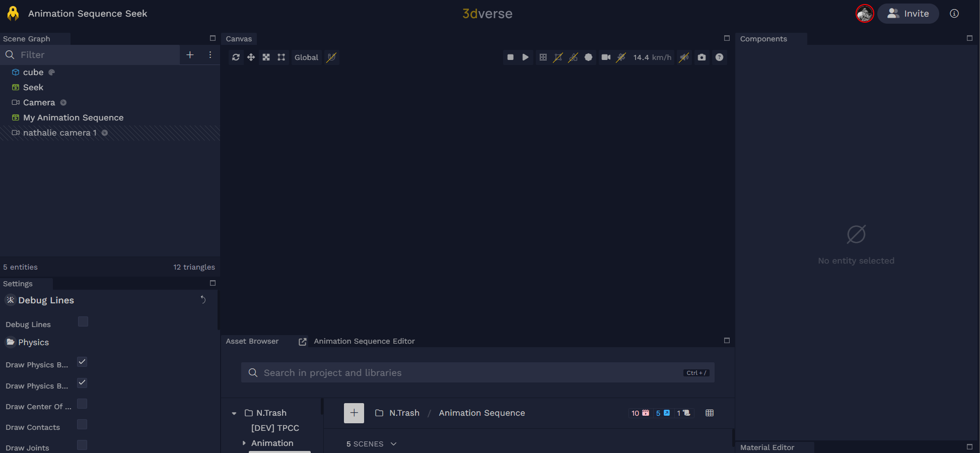Open the Animation Sequence Editor tab
This screenshot has width=980, height=453.
[x=364, y=341]
